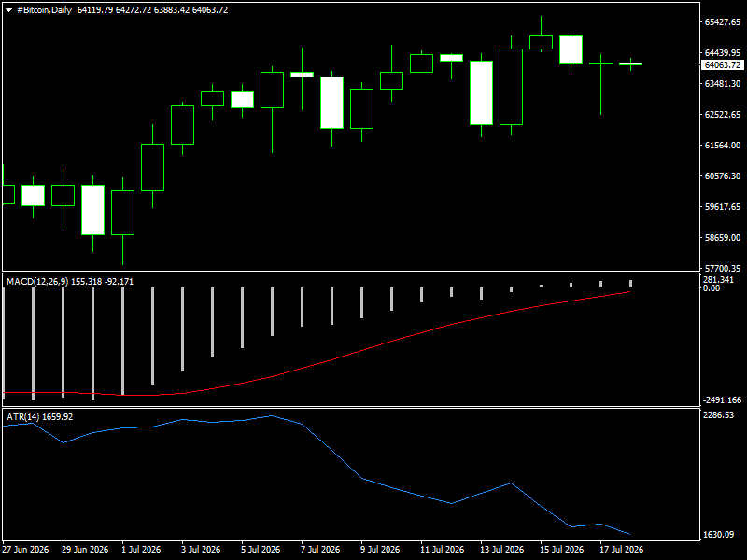Click the 17 Jul 2026 date label

click(621, 549)
